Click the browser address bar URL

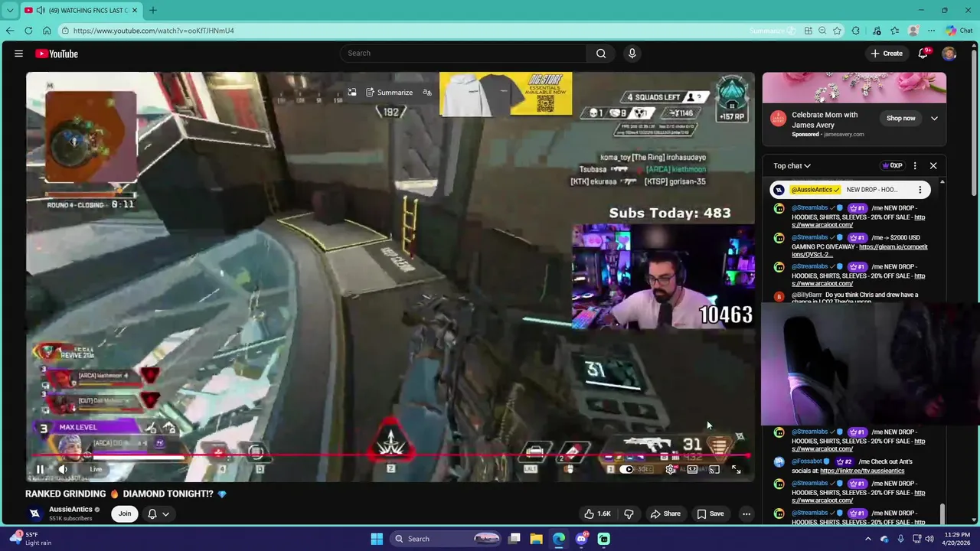(153, 31)
